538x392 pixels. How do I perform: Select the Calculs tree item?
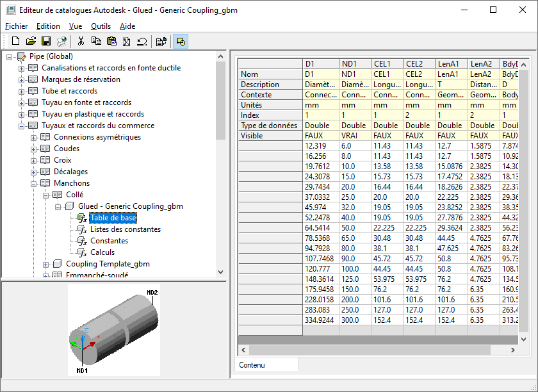click(102, 252)
